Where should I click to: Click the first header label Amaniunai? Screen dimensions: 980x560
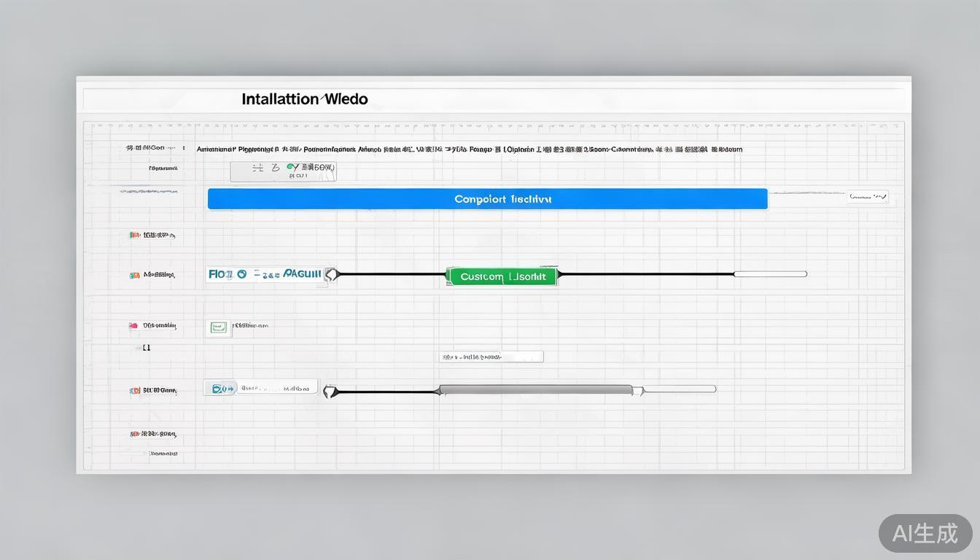(x=216, y=149)
